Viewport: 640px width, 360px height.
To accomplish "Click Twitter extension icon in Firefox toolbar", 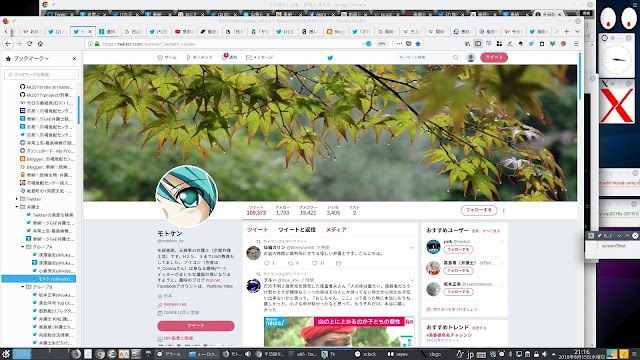I will 531,44.
